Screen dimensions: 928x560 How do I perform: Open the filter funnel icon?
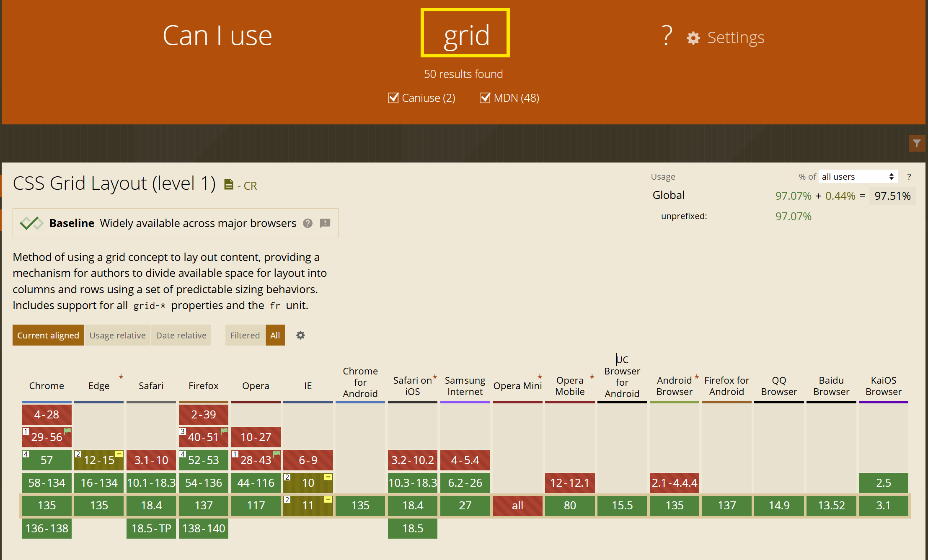[917, 143]
